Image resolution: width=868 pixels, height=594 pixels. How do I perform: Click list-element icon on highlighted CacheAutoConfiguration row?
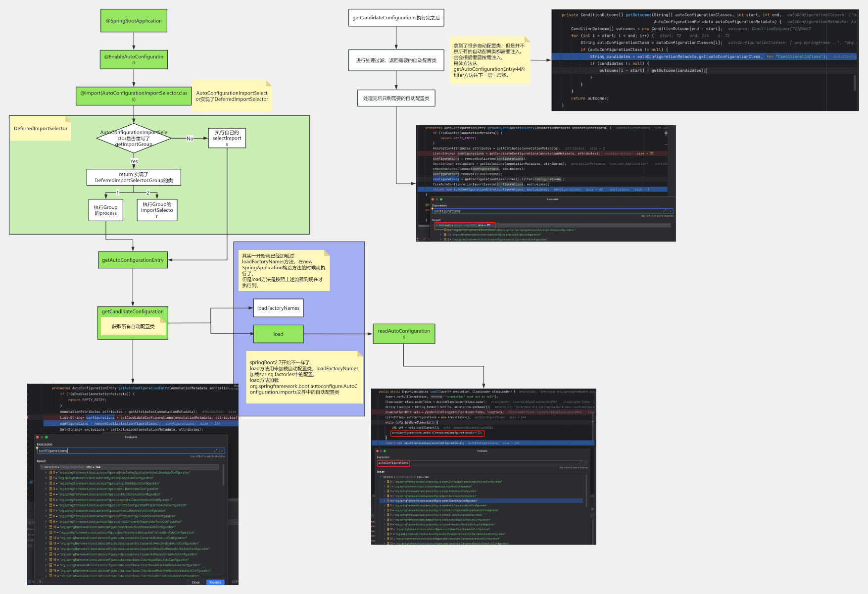(388, 500)
